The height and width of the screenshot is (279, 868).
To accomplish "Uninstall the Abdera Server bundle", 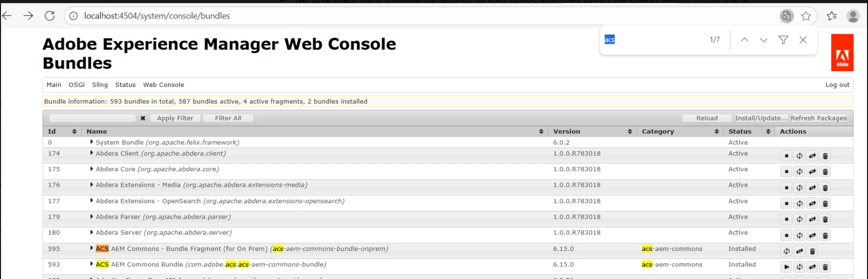I will pyautogui.click(x=825, y=235).
